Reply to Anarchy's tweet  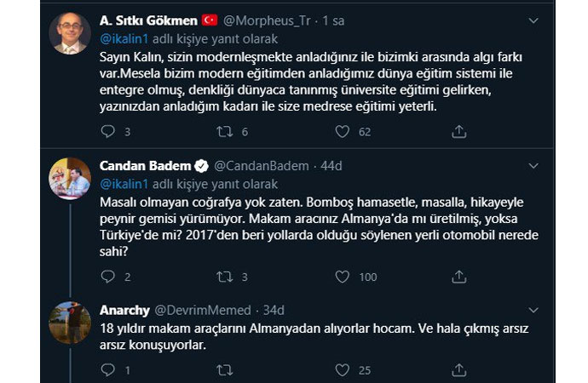(107, 370)
